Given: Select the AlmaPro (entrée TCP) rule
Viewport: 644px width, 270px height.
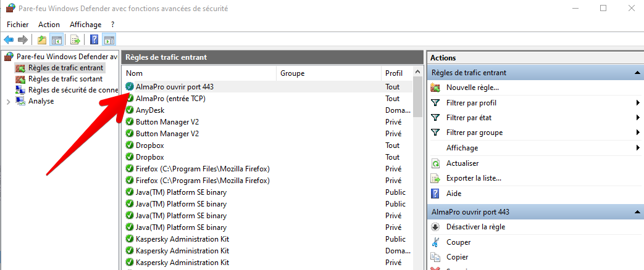Looking at the screenshot, I should tap(170, 99).
